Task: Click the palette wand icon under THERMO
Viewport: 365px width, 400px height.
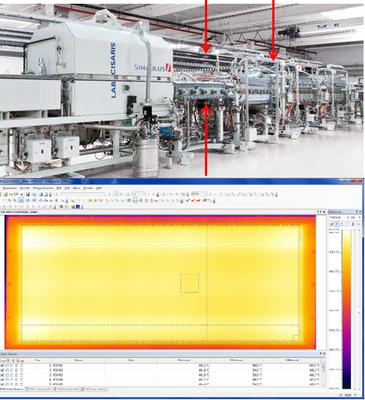Action: (x=331, y=224)
